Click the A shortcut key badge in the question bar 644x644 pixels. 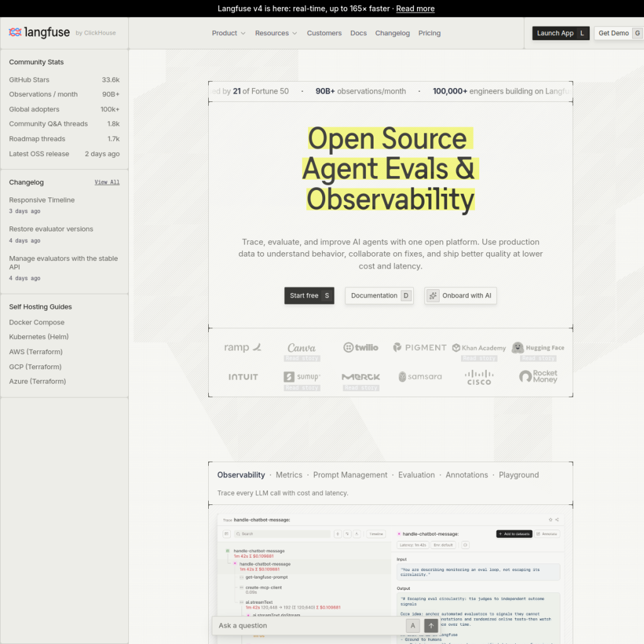pos(413,626)
